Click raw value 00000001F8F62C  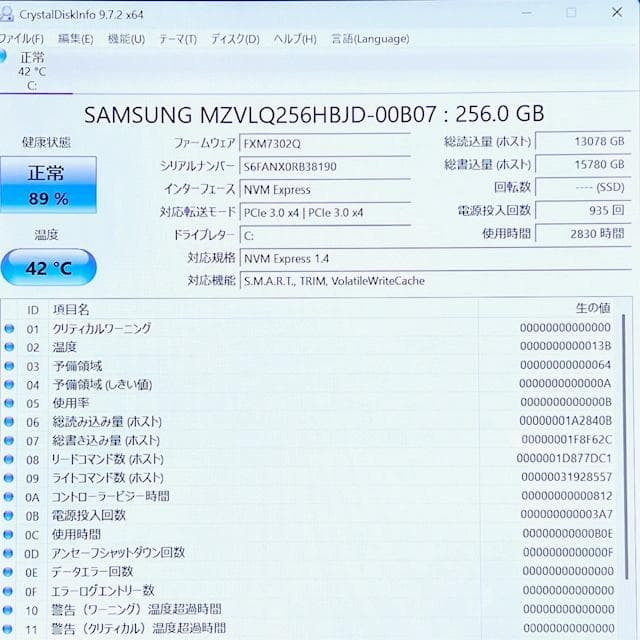(567, 440)
